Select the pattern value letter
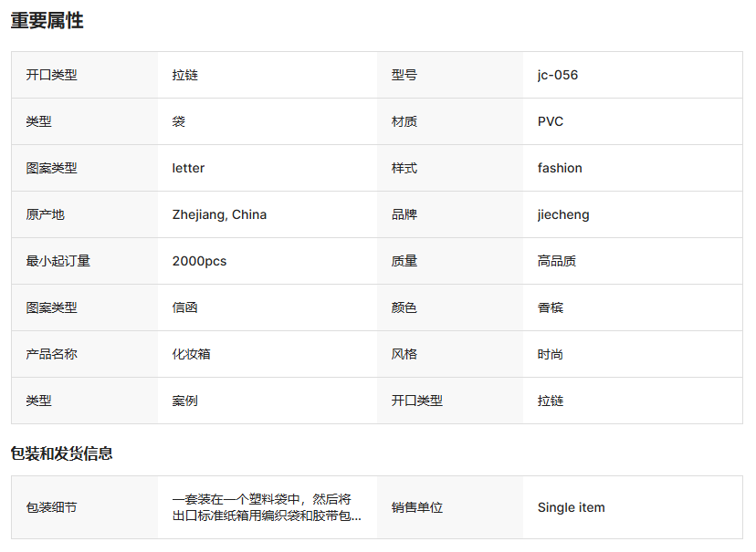This screenshot has width=756, height=552. click(188, 168)
